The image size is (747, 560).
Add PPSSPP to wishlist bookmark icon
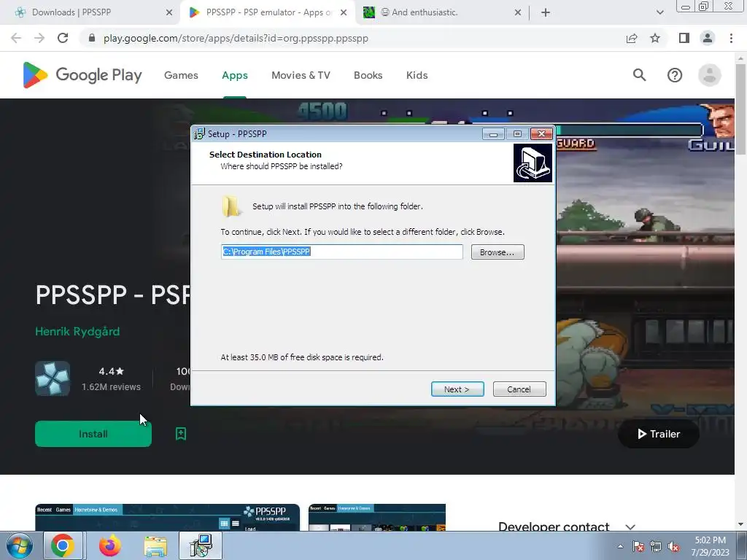tap(181, 434)
